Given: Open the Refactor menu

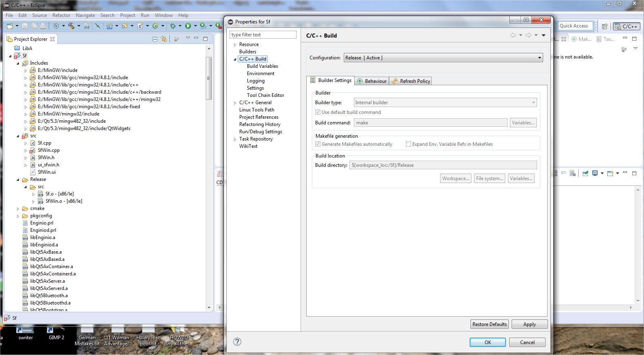Looking at the screenshot, I should [x=61, y=15].
